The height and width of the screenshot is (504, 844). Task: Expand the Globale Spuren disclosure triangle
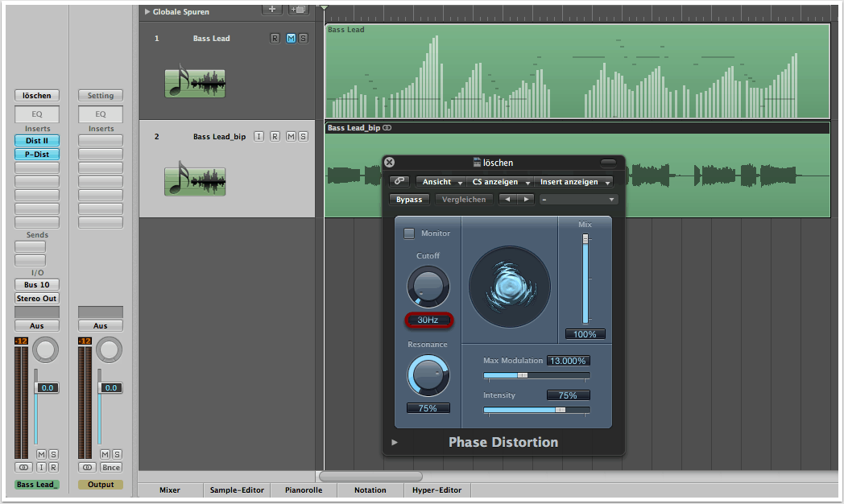pos(147,12)
